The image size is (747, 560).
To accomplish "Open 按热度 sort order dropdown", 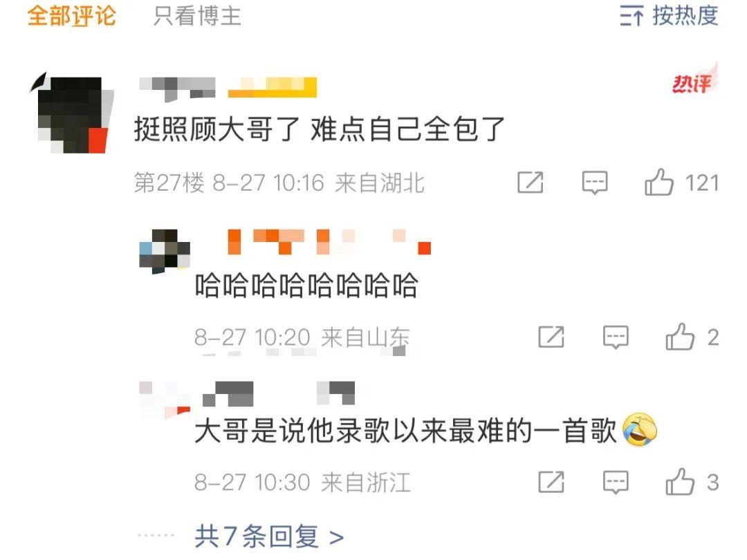I will 669,16.
